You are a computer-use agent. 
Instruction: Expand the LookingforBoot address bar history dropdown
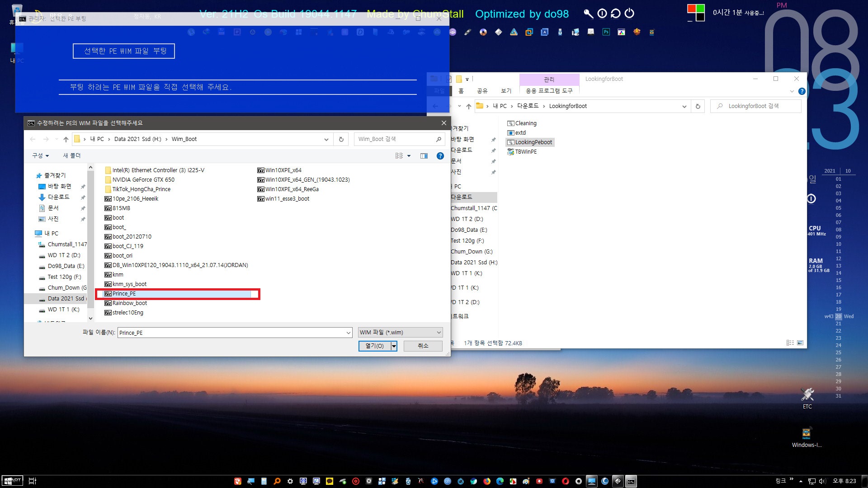coord(684,106)
